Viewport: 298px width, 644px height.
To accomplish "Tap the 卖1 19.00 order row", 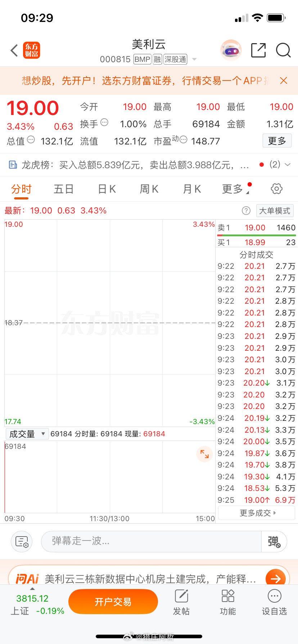I will (x=256, y=227).
